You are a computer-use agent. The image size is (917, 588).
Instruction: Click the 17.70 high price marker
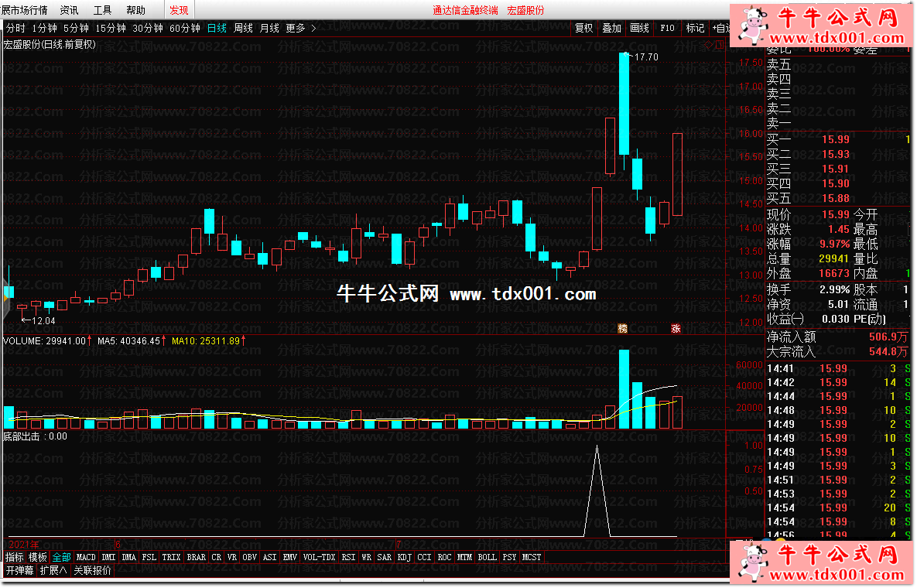pos(645,57)
